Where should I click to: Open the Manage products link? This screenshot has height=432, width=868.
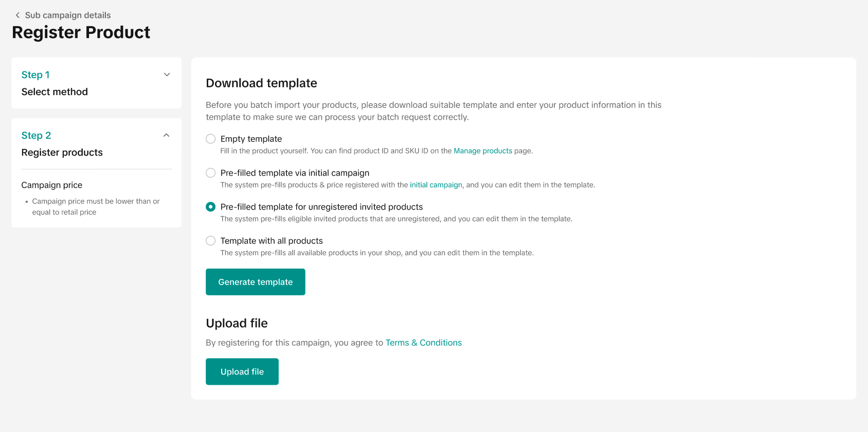point(483,151)
